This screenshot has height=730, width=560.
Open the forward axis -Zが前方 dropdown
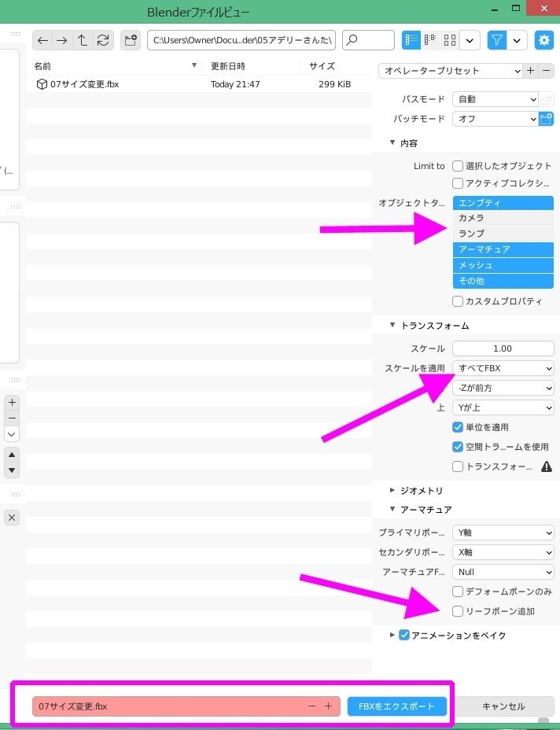[x=503, y=388]
